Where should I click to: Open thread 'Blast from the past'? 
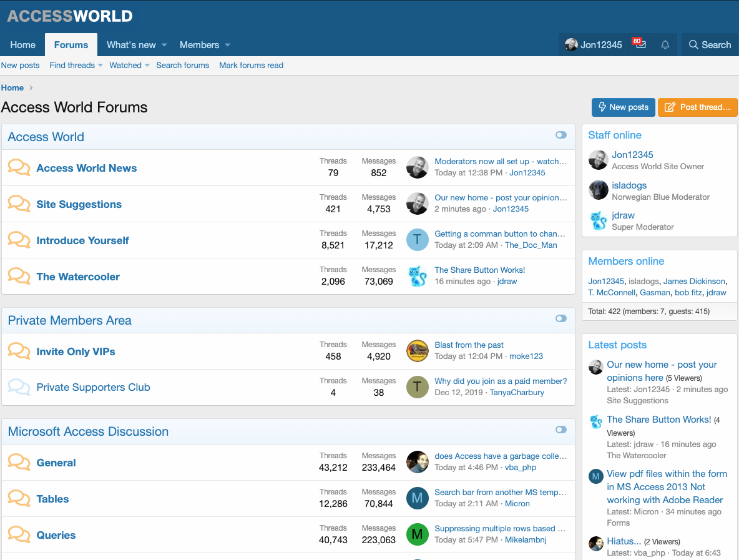click(x=469, y=345)
